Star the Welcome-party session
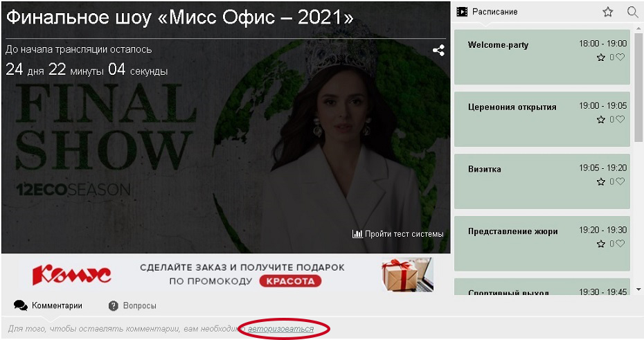The image size is (644, 340). (601, 57)
